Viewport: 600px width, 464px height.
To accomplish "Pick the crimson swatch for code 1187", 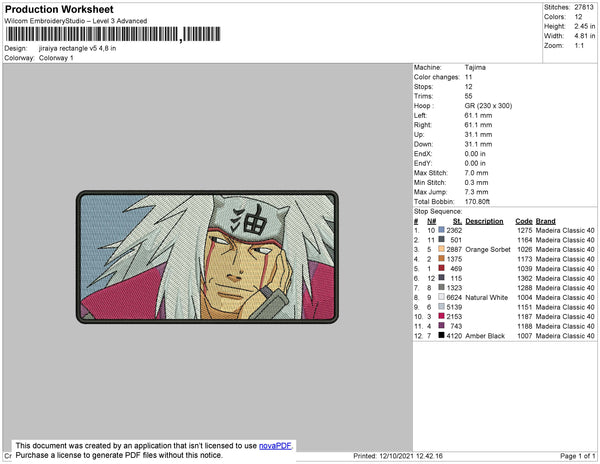I will [x=441, y=316].
